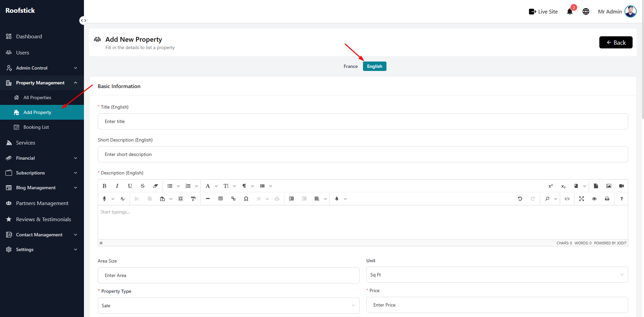Image resolution: width=644 pixels, height=317 pixels.
Task: Click the undo icon in the editor
Action: pos(520,199)
